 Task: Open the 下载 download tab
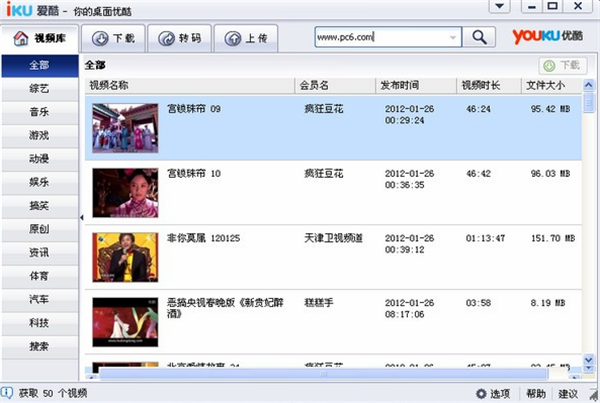click(x=112, y=38)
